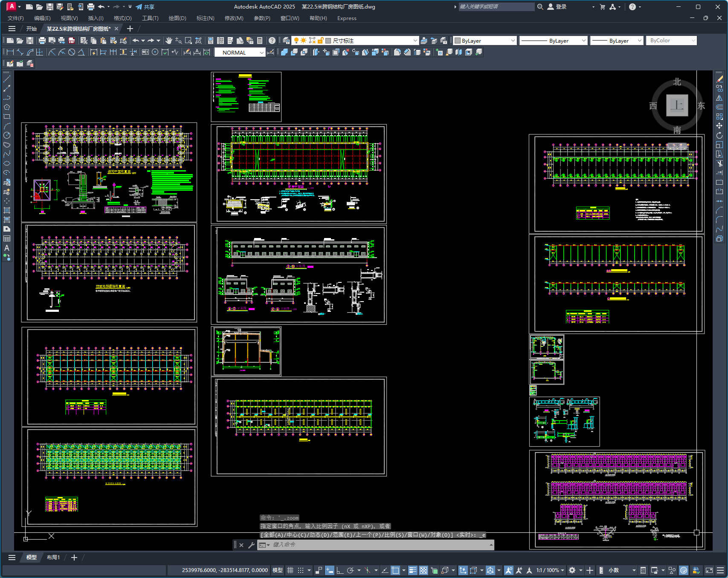Image resolution: width=728 pixels, height=578 pixels.
Task: Click the Linear dimension tool
Action: (10, 52)
